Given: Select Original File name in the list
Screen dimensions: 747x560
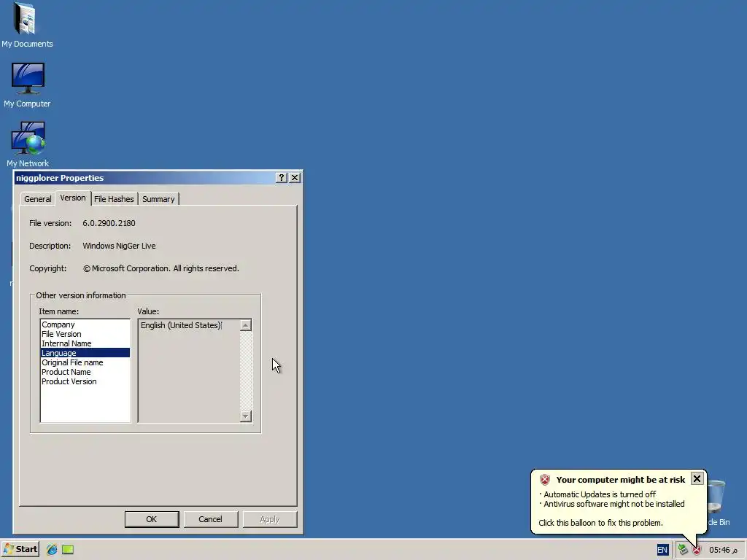Looking at the screenshot, I should 85,362.
